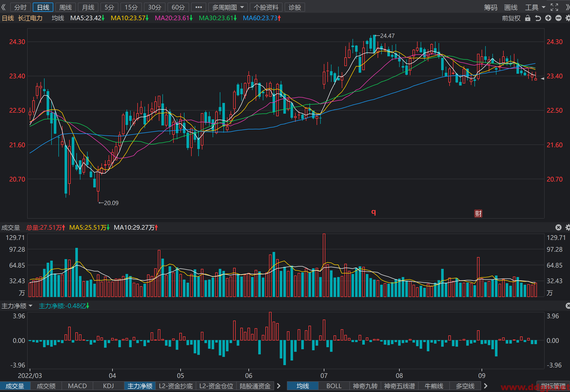The width and height of the screenshot is (570, 392).
Task: Click the MA5:23.42 white legend value
Action: click(87, 18)
